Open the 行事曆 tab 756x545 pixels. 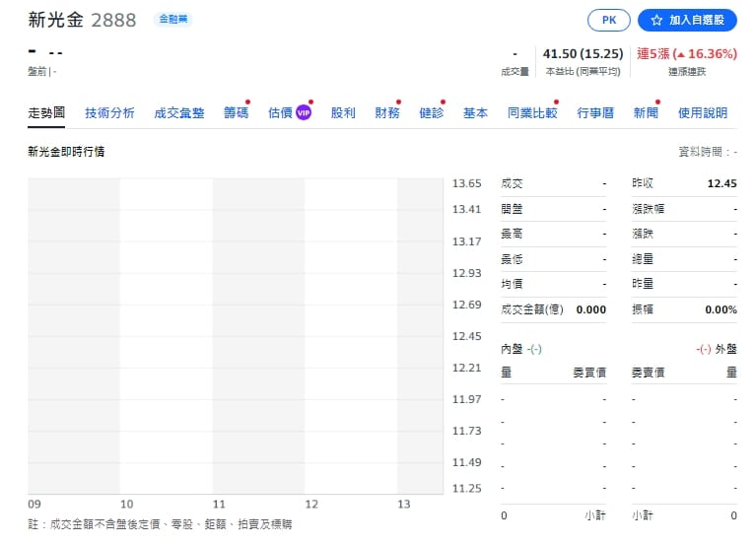(595, 112)
